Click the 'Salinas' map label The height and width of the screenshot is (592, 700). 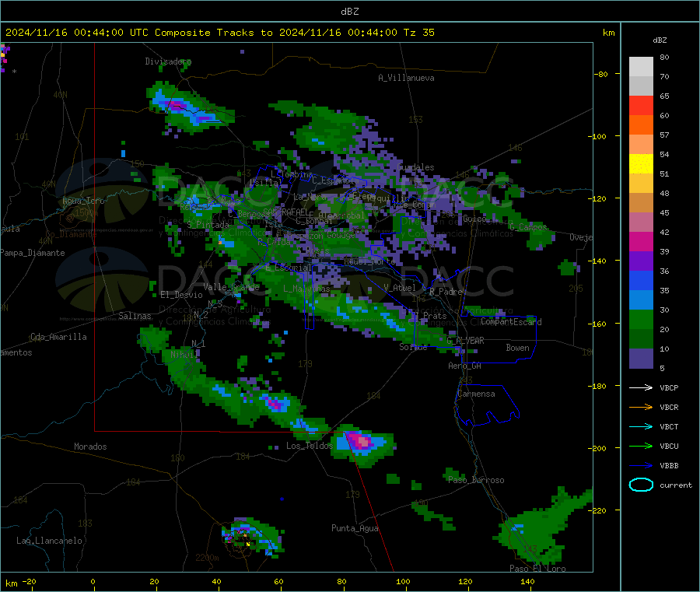coord(135,316)
